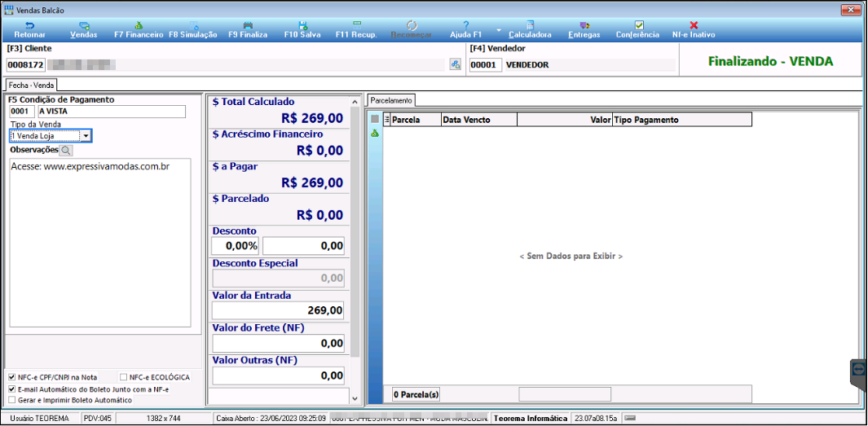Image resolution: width=868 pixels, height=426 pixels.
Task: Click the totals panel vertical scrollbar thumb
Action: point(355,231)
